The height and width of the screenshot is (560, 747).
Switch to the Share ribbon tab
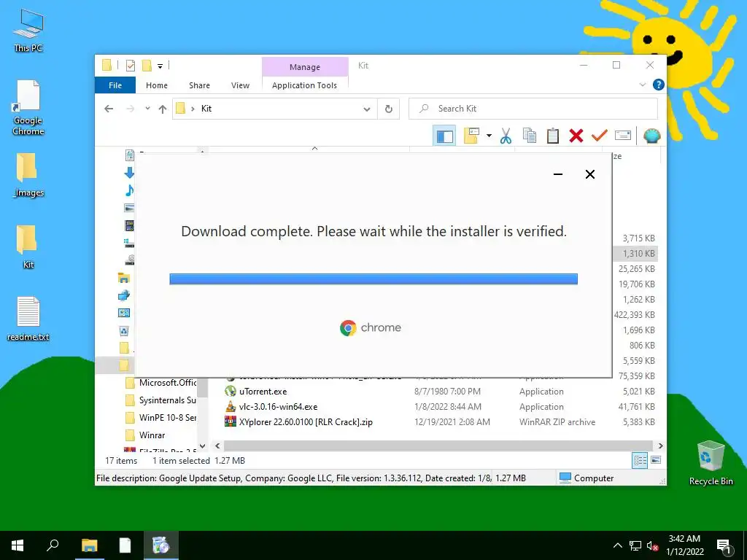199,85
